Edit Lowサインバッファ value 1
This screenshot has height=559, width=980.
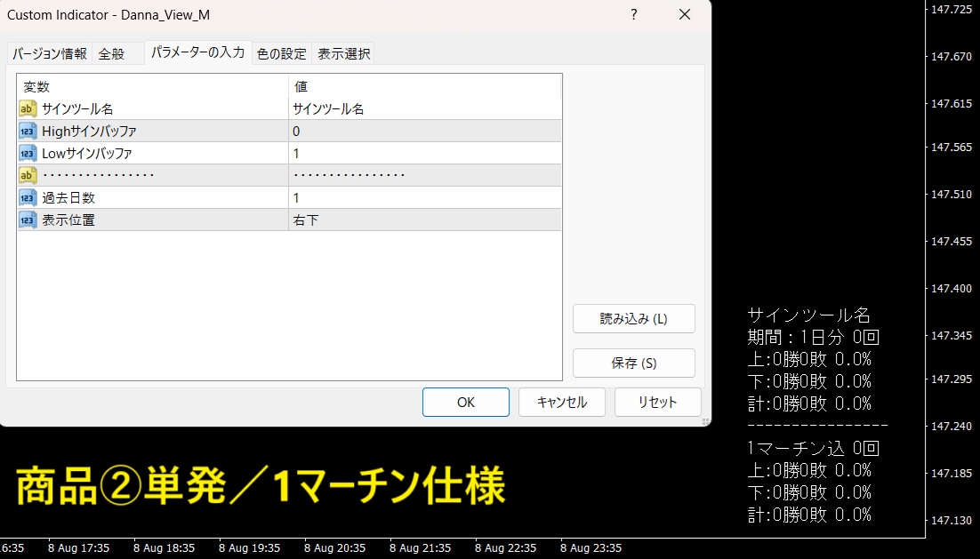pos(425,153)
